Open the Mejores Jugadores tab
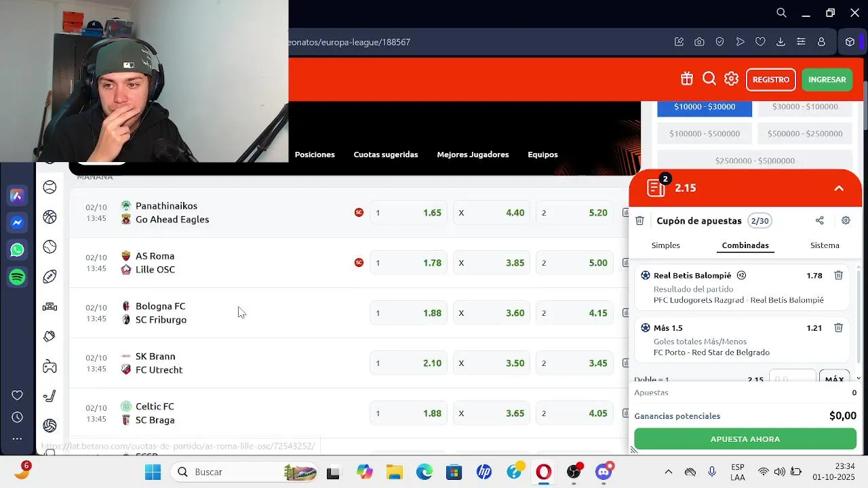 [x=473, y=155]
